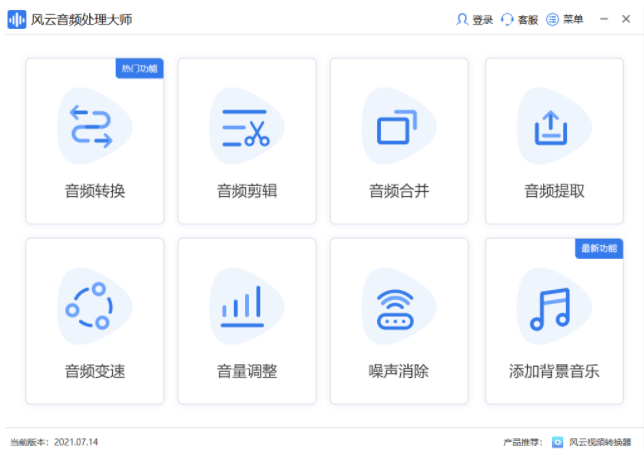Open 客服 customer service
Image resolution: width=644 pixels, height=453 pixels.
pos(528,19)
